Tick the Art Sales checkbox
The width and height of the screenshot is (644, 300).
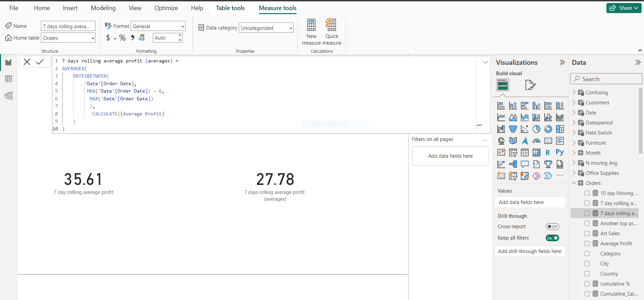[587, 234]
